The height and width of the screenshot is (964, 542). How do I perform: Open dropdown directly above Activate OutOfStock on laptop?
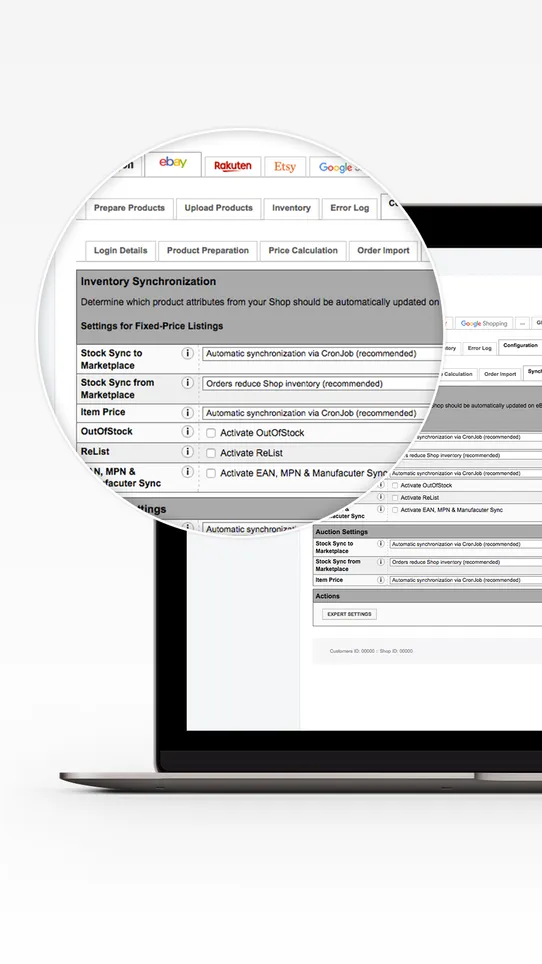coord(466,473)
